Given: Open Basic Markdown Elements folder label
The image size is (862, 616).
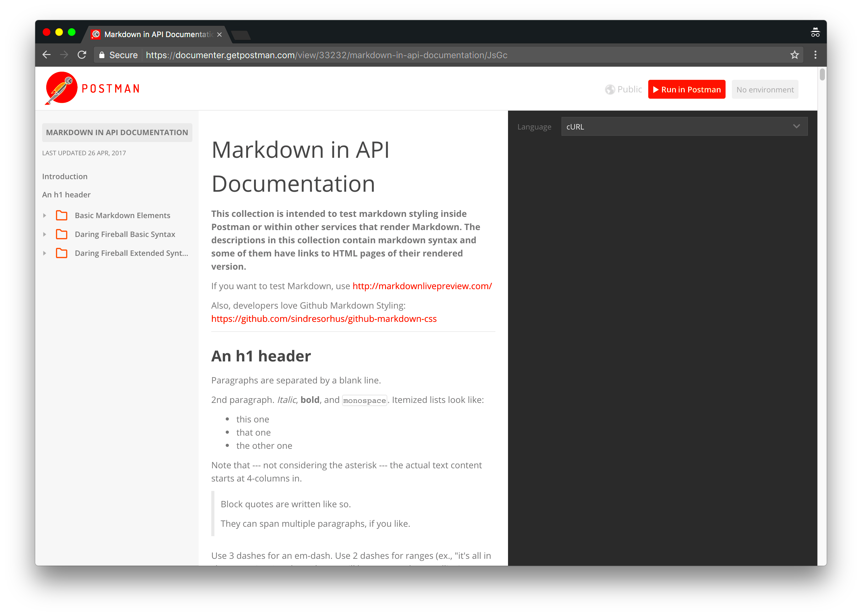Looking at the screenshot, I should tap(123, 216).
